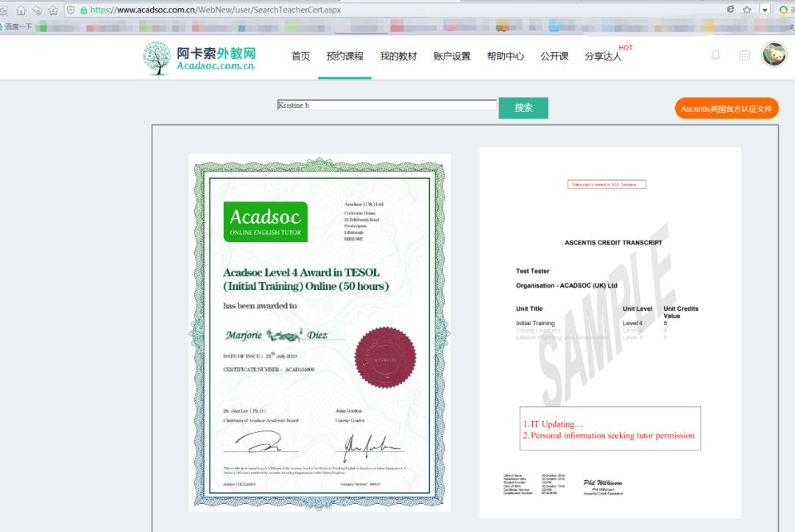This screenshot has height=532, width=795.
Task: Open 分享达人 menu item
Action: (603, 56)
